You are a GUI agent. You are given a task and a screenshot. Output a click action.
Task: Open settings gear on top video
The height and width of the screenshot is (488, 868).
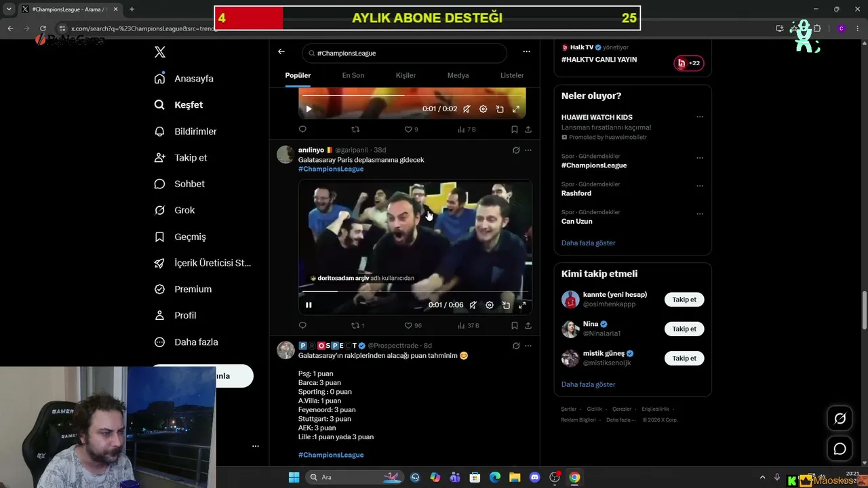pyautogui.click(x=483, y=108)
